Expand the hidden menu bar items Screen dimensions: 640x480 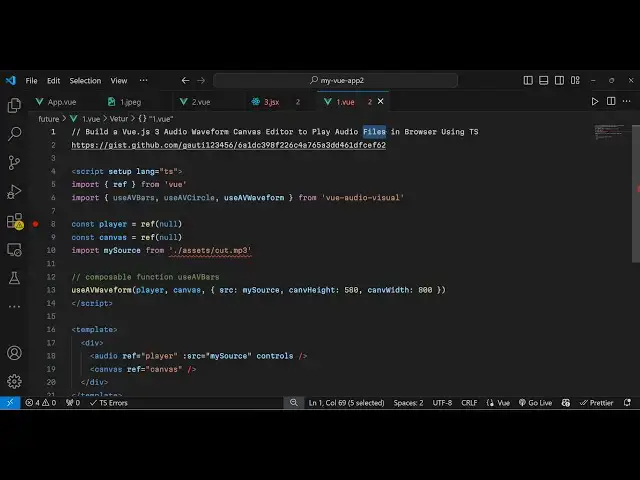pyautogui.click(x=143, y=80)
